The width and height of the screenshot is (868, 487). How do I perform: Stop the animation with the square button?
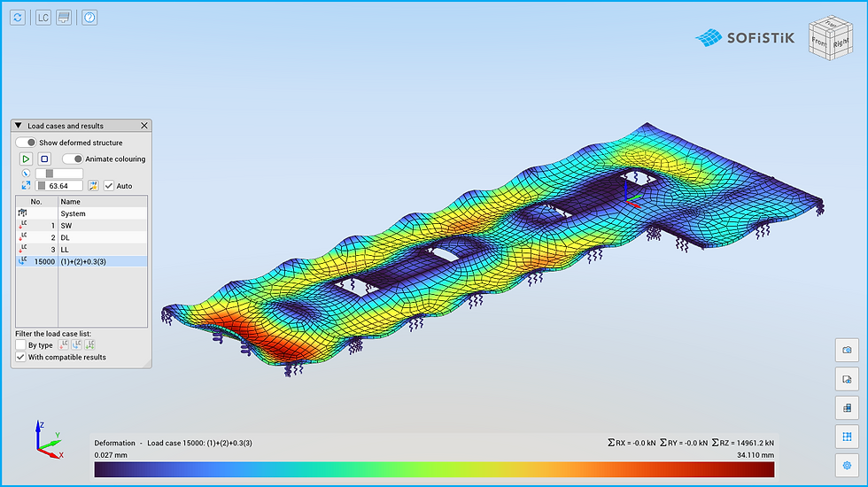click(45, 158)
